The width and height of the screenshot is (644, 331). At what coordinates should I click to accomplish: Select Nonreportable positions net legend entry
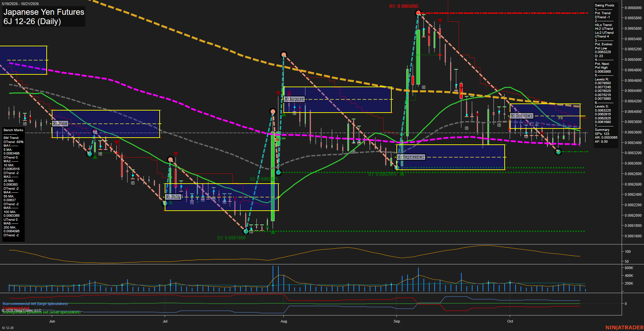[42, 312]
